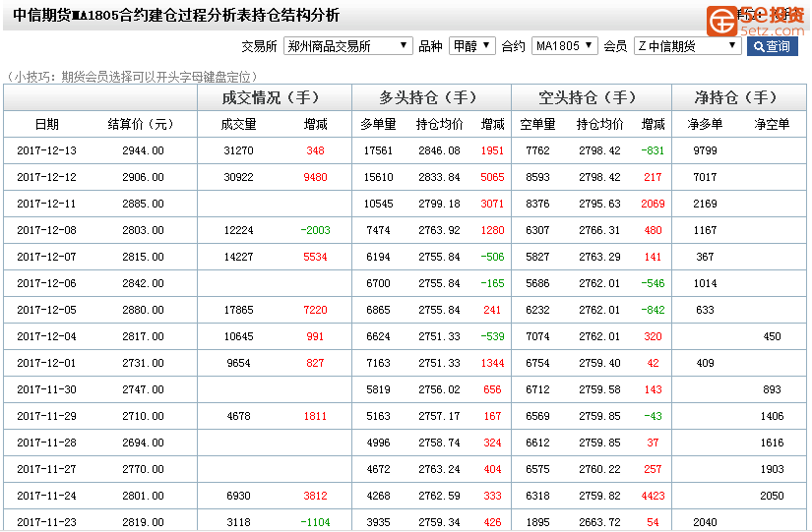Click settlement price 2885.00

(143, 204)
